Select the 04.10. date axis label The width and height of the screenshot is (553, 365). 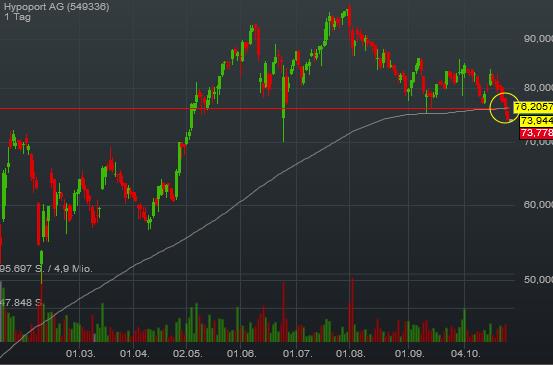point(466,354)
